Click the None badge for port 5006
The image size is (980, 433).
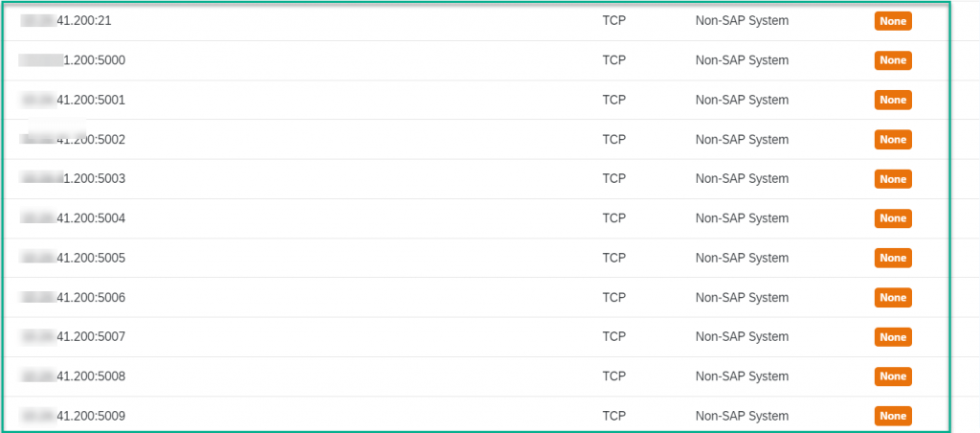click(x=893, y=297)
